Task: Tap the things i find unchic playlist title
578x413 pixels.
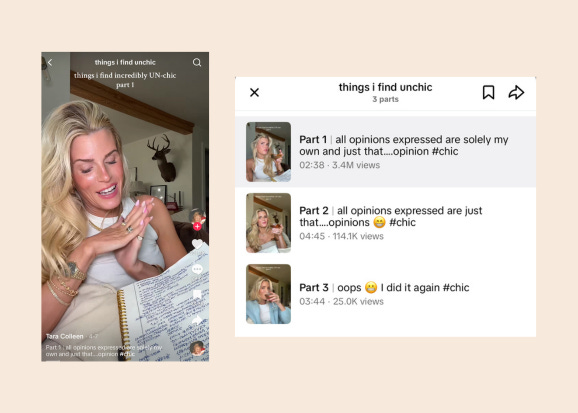Action: (385, 87)
